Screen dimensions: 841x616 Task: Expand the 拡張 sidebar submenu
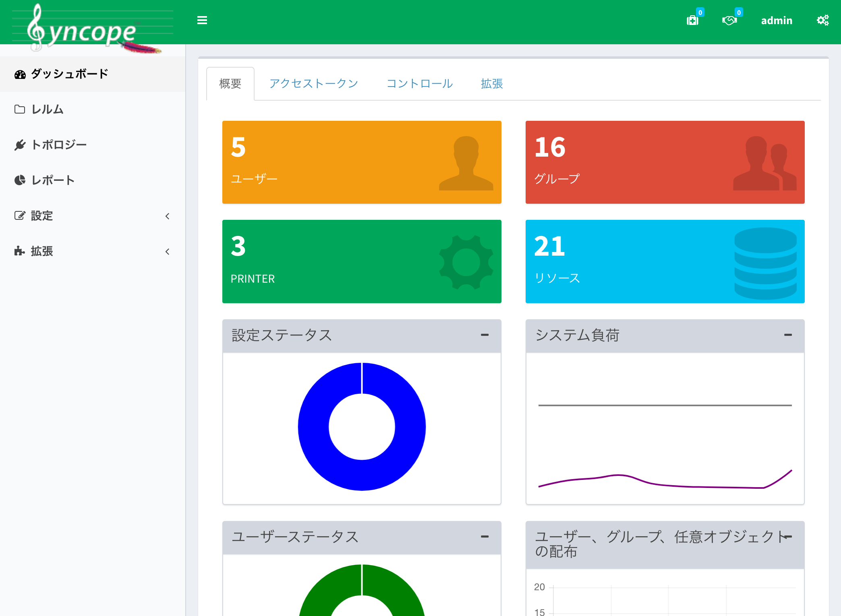pyautogui.click(x=168, y=252)
